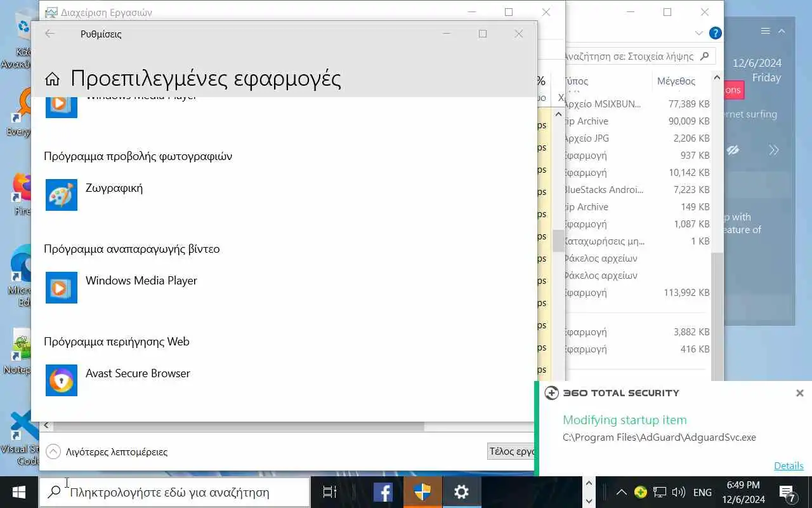Open the Firefox desktop shortcut
Image resolution: width=812 pixels, height=508 pixels.
tap(20, 194)
